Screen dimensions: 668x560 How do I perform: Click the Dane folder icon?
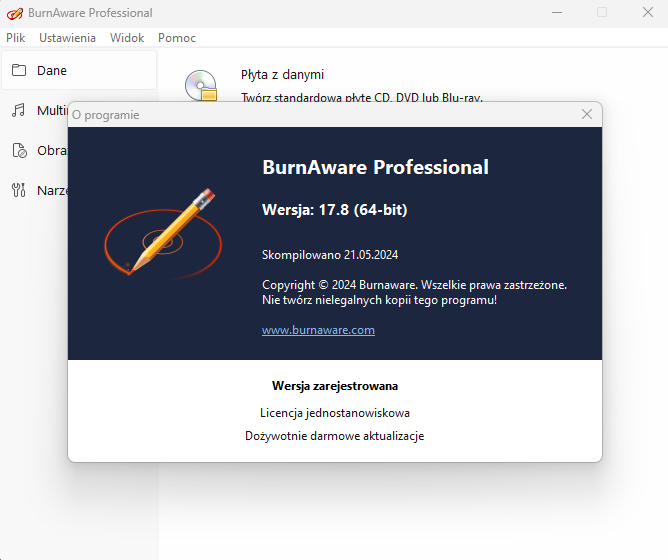click(x=19, y=70)
